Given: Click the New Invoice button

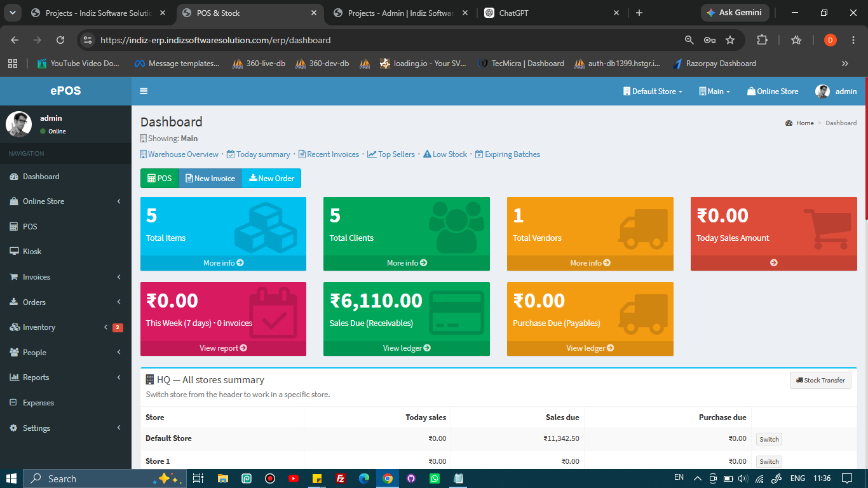Looking at the screenshot, I should [x=210, y=179].
